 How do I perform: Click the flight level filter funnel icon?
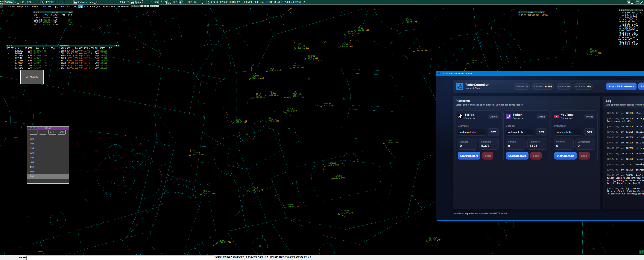180,2
